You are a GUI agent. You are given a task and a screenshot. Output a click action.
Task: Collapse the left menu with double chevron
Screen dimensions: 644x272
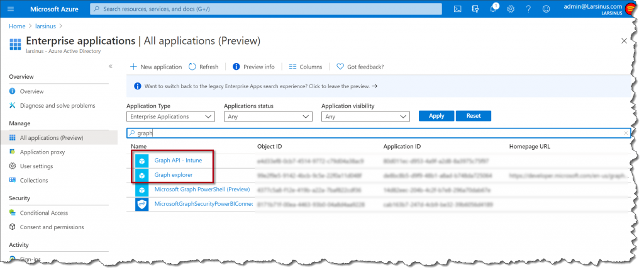(110, 66)
